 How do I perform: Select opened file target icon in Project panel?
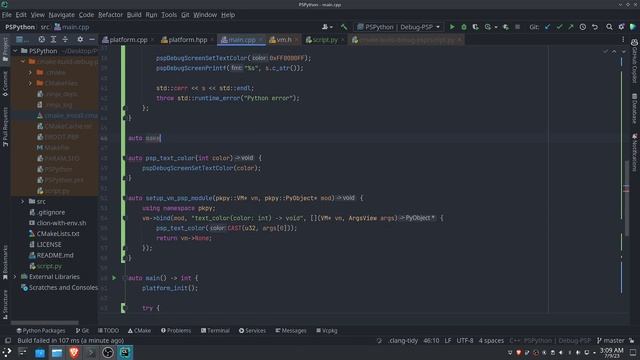[42, 40]
